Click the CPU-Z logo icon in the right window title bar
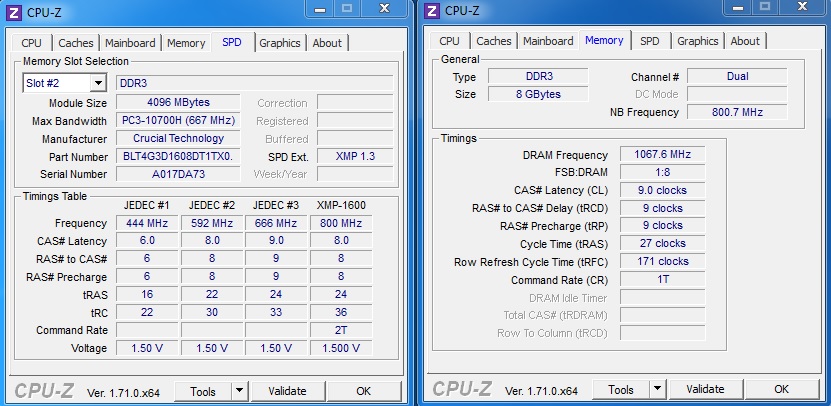 pyautogui.click(x=432, y=11)
